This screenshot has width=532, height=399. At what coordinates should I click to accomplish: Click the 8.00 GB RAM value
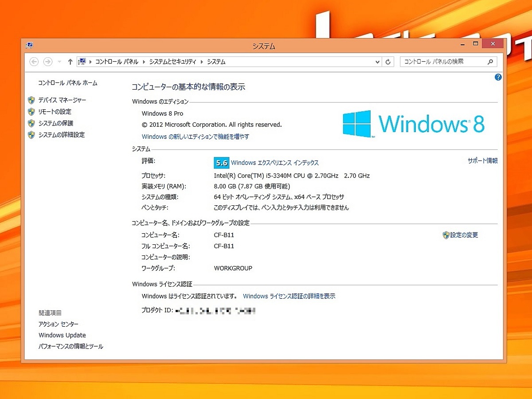tap(252, 186)
